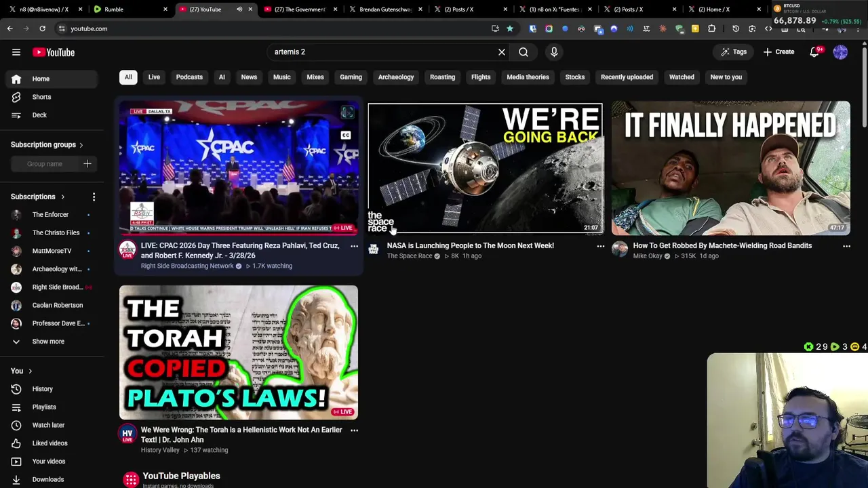Start voice search with the microphone icon

tap(554, 52)
